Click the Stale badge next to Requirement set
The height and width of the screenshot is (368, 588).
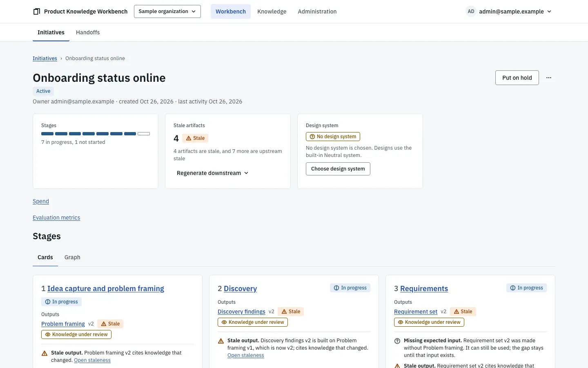coord(463,312)
